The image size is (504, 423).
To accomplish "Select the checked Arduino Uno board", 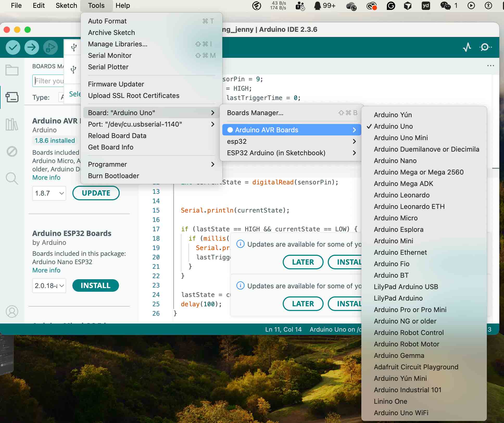I will 393,126.
